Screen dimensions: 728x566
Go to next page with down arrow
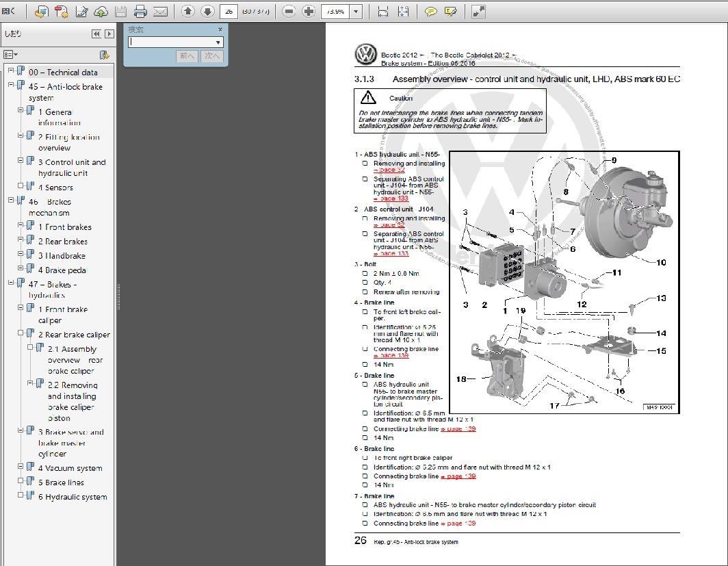(207, 11)
